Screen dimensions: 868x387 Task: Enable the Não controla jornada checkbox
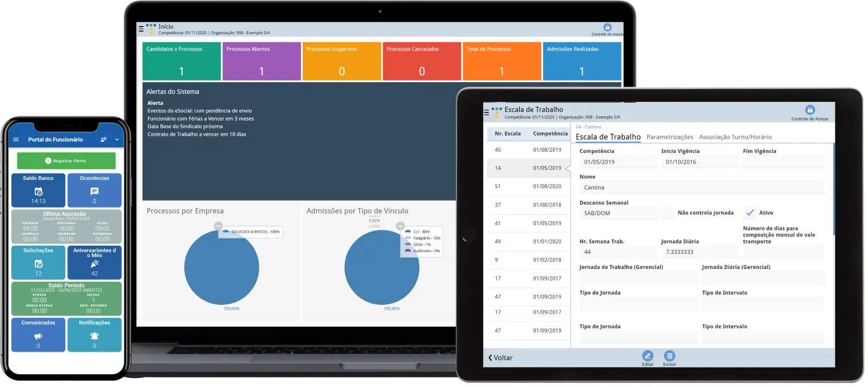coord(667,213)
